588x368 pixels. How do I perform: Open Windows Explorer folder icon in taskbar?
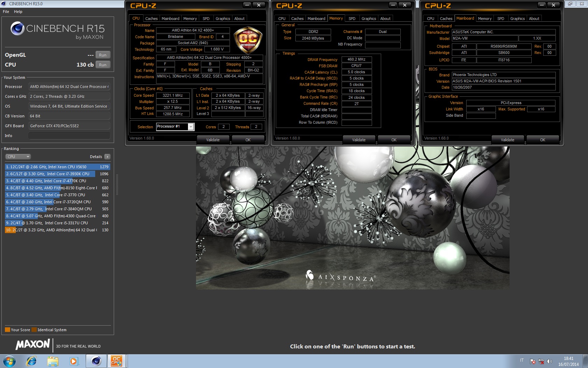pyautogui.click(x=53, y=361)
